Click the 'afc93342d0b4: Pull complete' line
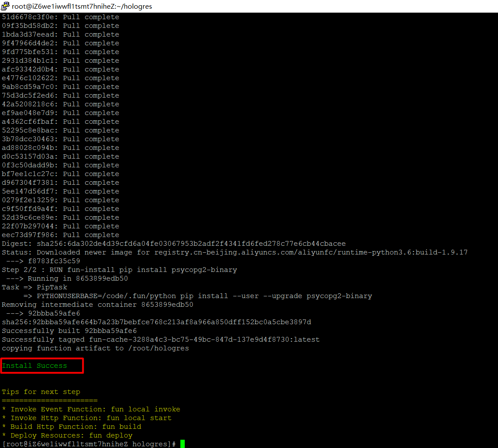This screenshot has width=498, height=448. [x=61, y=69]
